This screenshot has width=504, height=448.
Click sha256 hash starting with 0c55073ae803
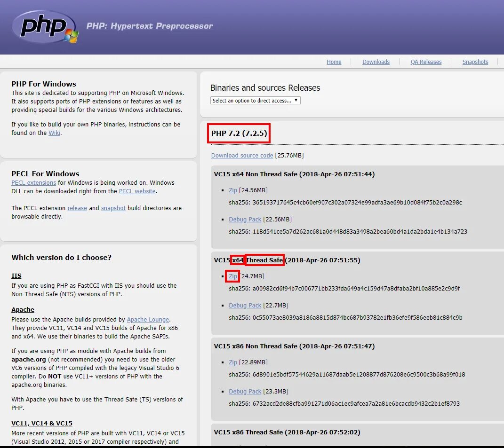pyautogui.click(x=358, y=318)
